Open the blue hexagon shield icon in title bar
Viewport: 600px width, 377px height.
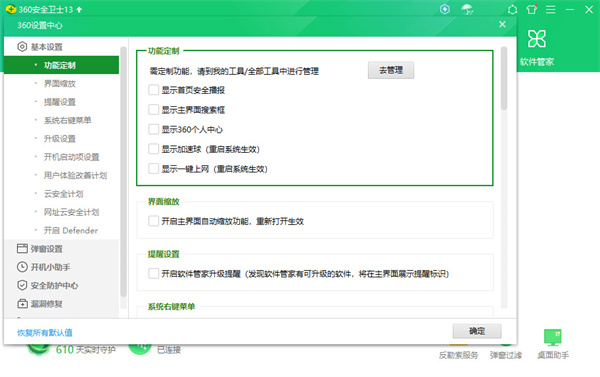(x=445, y=9)
